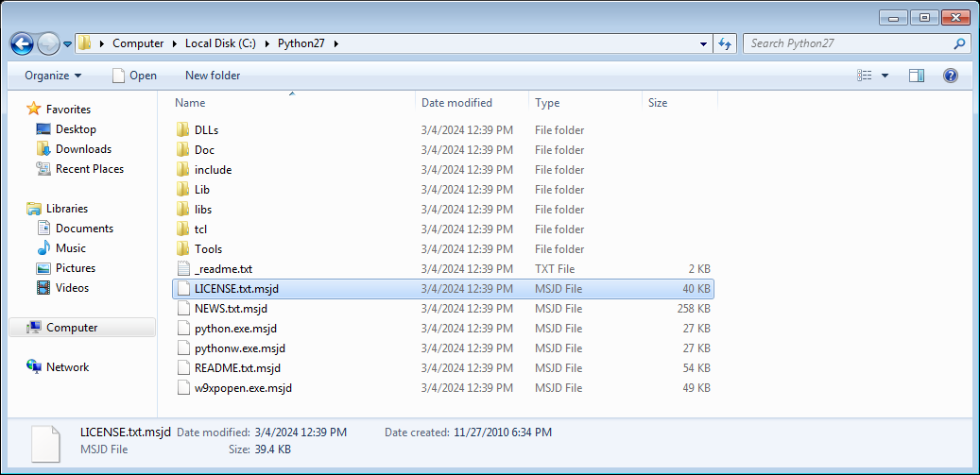
Task: Select the Tools folder icon
Action: click(x=182, y=249)
